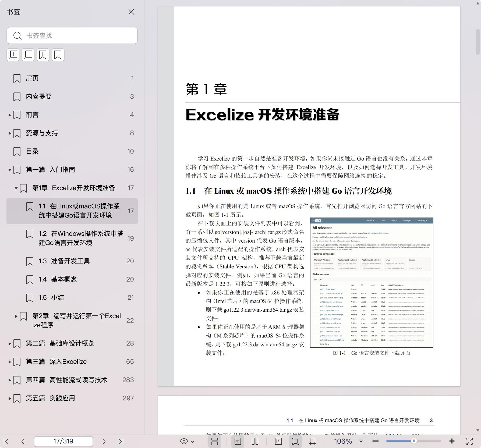Zoom out with the minus button
The height and width of the screenshot is (448, 481).
[x=376, y=441]
